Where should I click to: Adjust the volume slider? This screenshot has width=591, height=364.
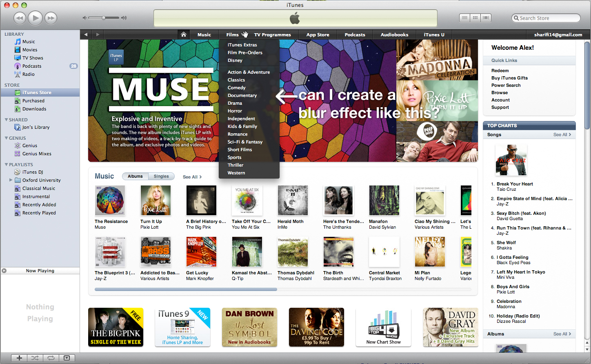(104, 18)
